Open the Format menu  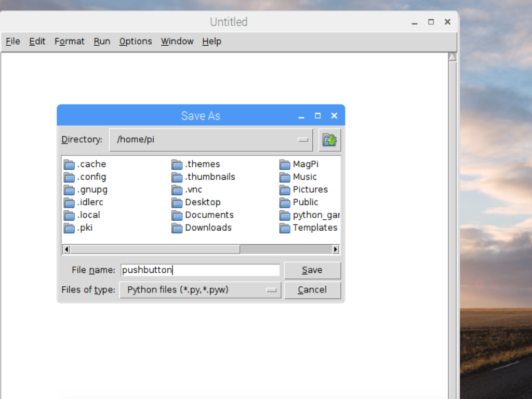tap(69, 42)
